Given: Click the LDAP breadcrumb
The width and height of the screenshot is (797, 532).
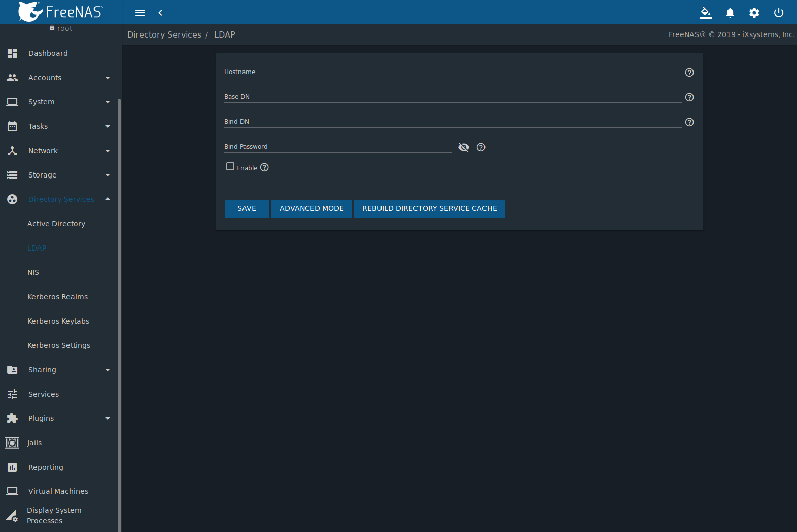Looking at the screenshot, I should pos(225,34).
